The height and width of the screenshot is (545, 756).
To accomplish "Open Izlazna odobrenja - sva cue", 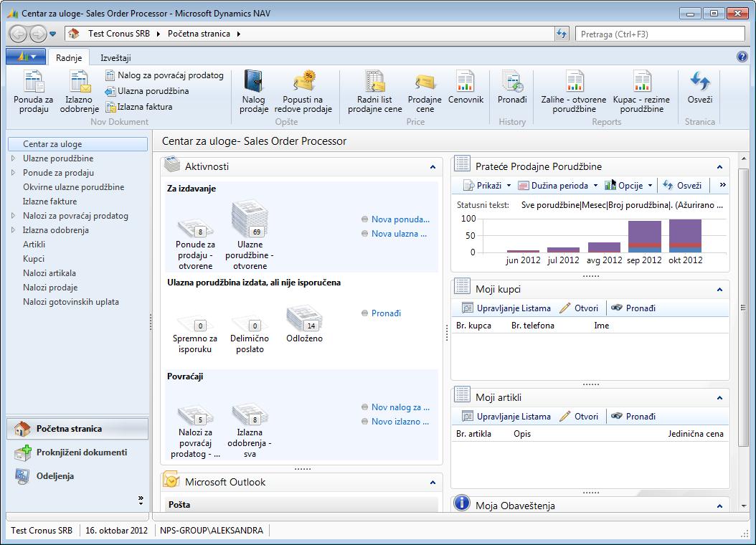I will 250,432.
